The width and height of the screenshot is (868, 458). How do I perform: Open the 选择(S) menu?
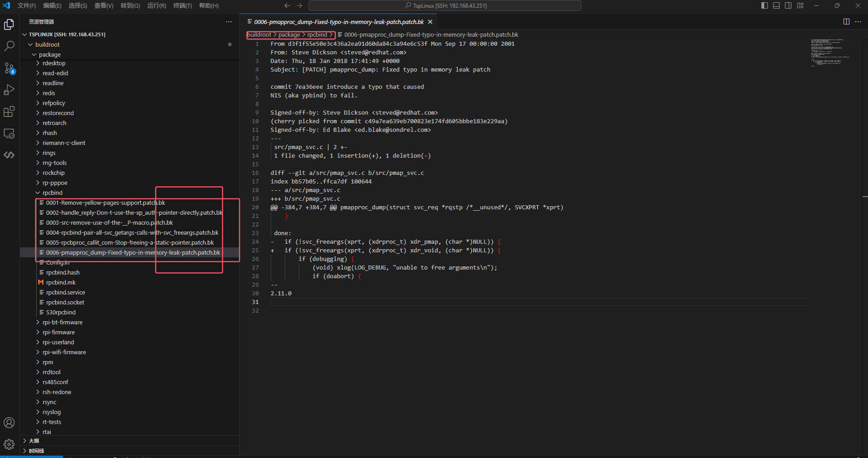[x=78, y=5]
